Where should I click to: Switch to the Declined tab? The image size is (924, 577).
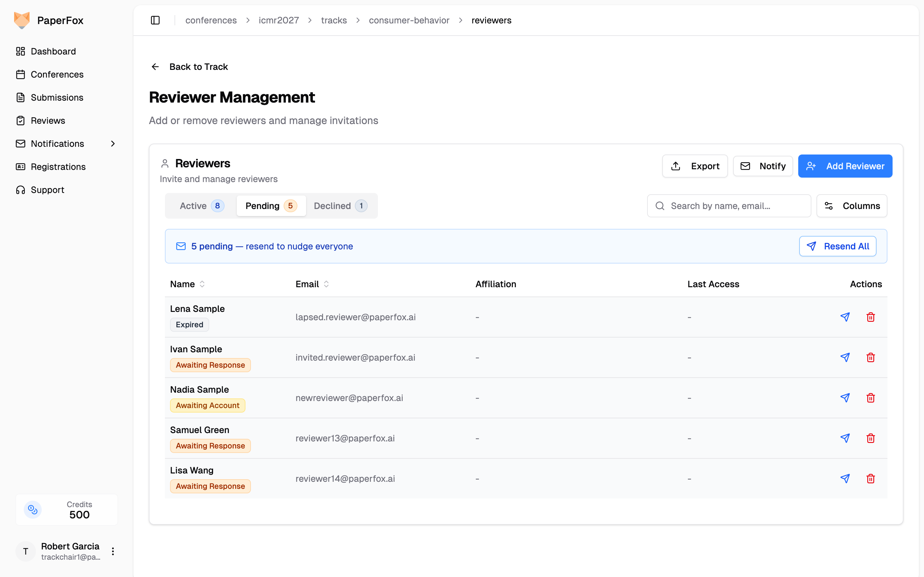pyautogui.click(x=340, y=206)
